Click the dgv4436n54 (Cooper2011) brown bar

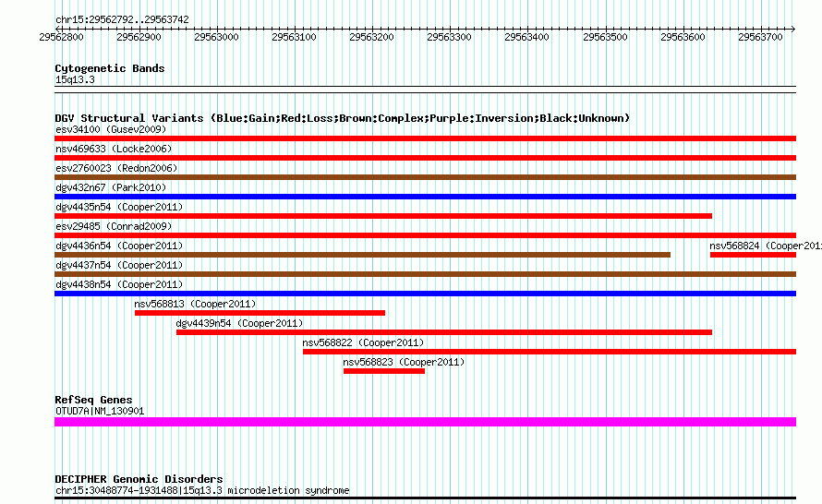362,255
